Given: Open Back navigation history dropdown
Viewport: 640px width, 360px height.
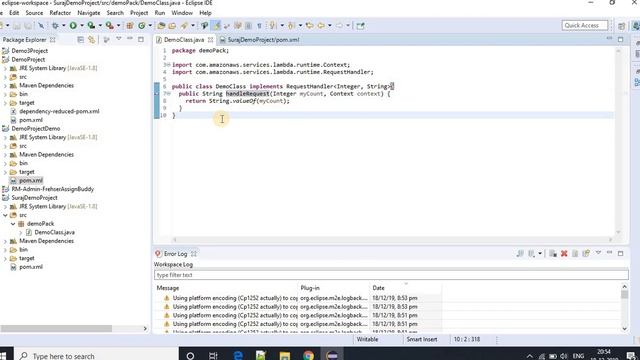Looking at the screenshot, I should (330, 26).
